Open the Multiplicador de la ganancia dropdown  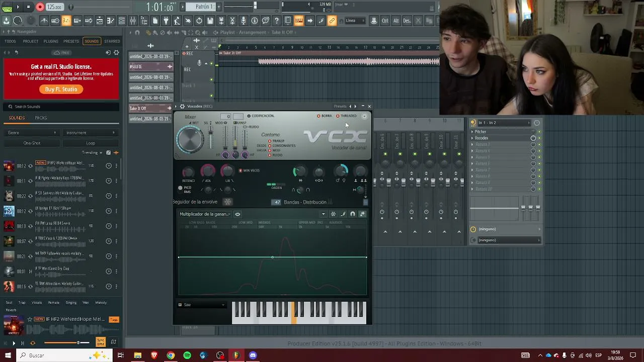click(x=205, y=214)
